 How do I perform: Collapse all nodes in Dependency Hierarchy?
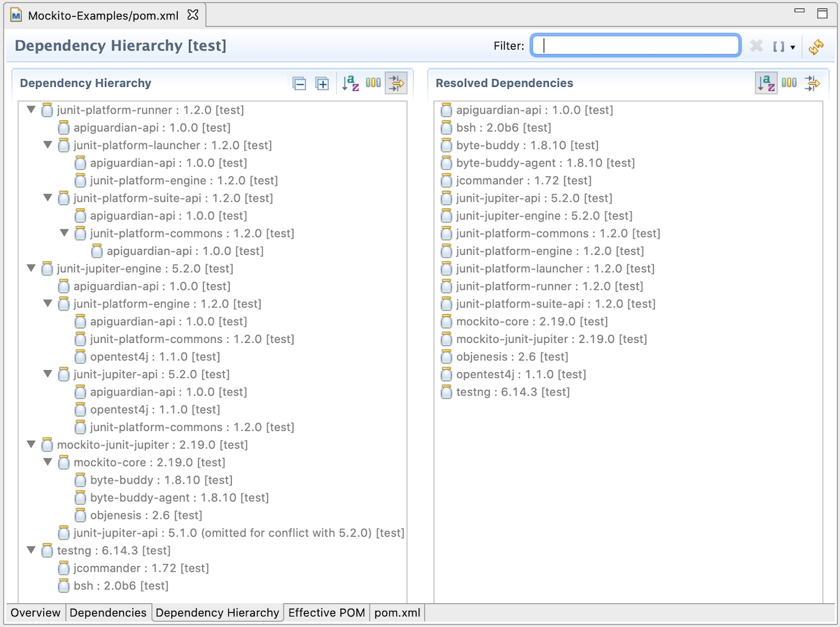(x=300, y=84)
